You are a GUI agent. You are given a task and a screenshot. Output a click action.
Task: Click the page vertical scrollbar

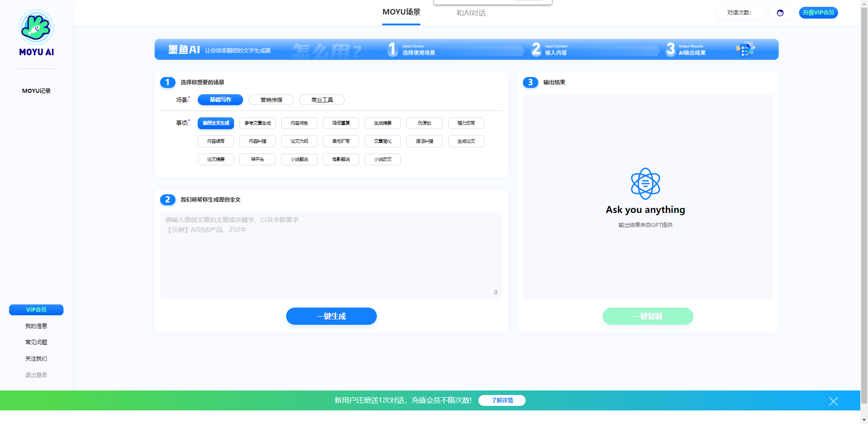[864, 204]
